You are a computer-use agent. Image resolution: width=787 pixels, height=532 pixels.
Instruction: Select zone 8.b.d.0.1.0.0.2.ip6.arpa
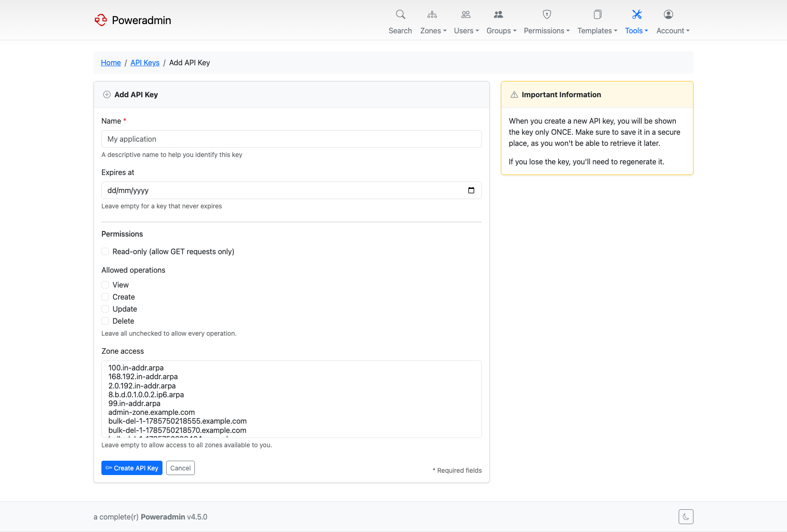[x=292, y=394]
